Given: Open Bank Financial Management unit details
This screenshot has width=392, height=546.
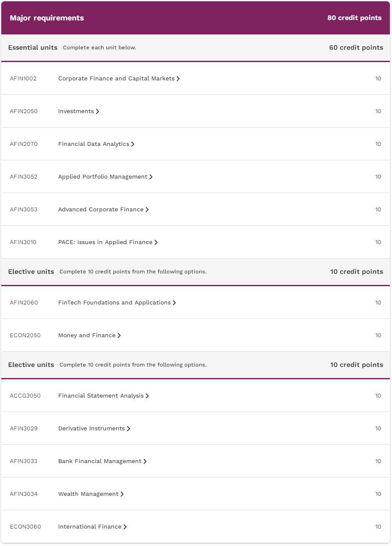Looking at the screenshot, I should [x=102, y=461].
